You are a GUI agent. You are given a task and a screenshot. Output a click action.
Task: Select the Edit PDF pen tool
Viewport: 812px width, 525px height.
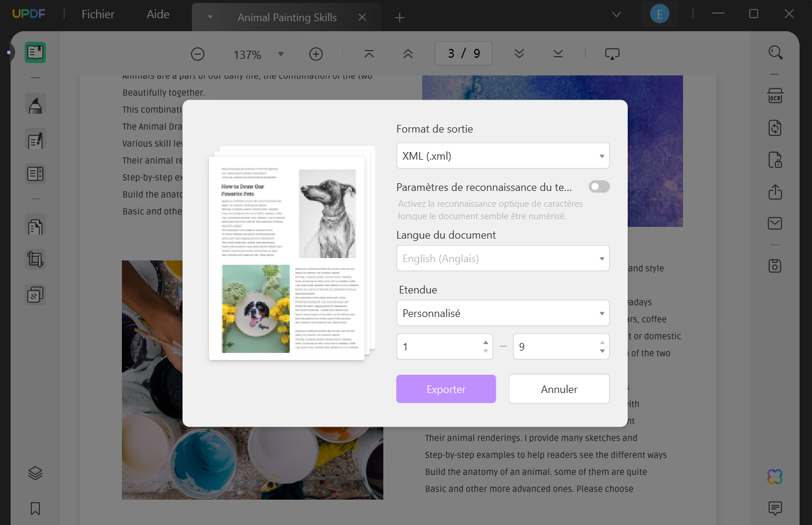point(35,140)
